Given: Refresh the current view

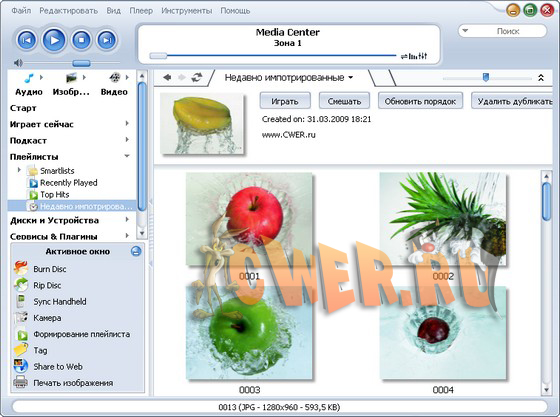Looking at the screenshot, I should click(197, 77).
